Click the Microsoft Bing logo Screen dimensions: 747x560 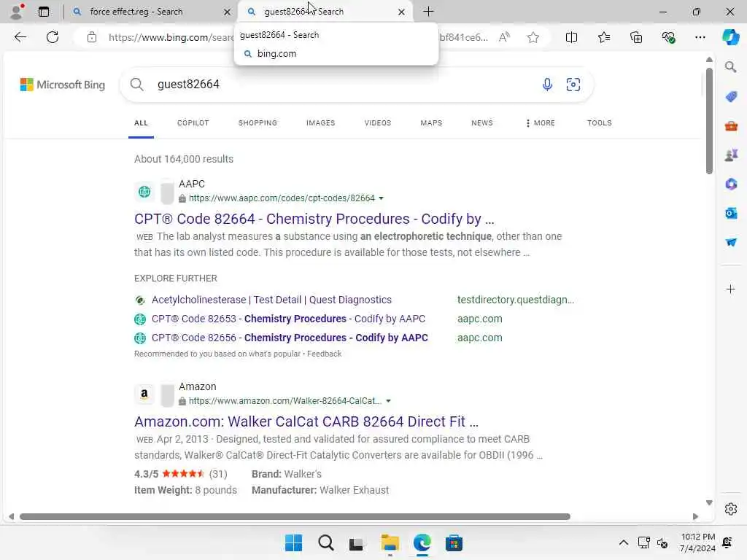pyautogui.click(x=63, y=85)
